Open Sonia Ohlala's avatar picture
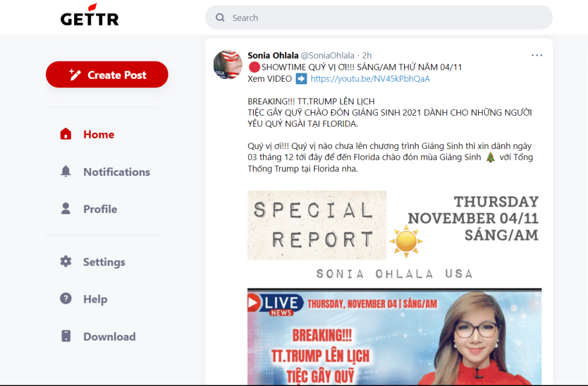This screenshot has height=386, width=588. [228, 64]
